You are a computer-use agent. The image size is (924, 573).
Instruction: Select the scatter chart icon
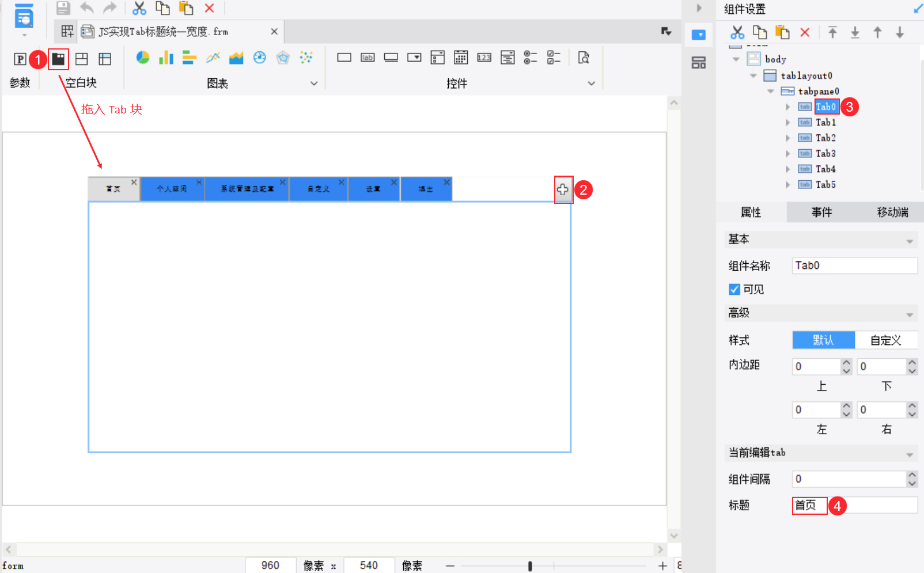[x=306, y=58]
